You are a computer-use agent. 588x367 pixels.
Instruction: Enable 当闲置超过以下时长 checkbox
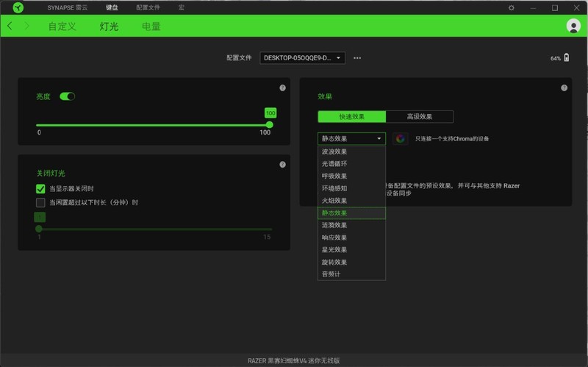(x=40, y=203)
